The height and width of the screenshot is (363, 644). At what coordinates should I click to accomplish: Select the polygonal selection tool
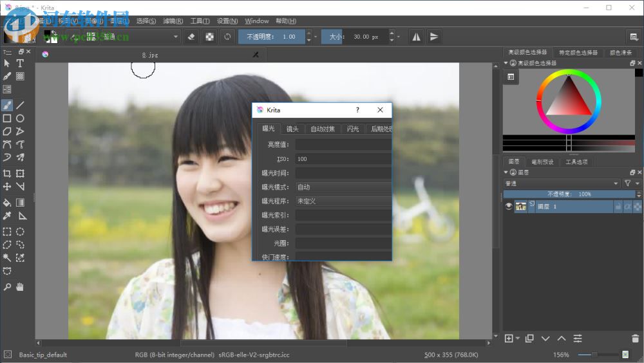pos(7,245)
